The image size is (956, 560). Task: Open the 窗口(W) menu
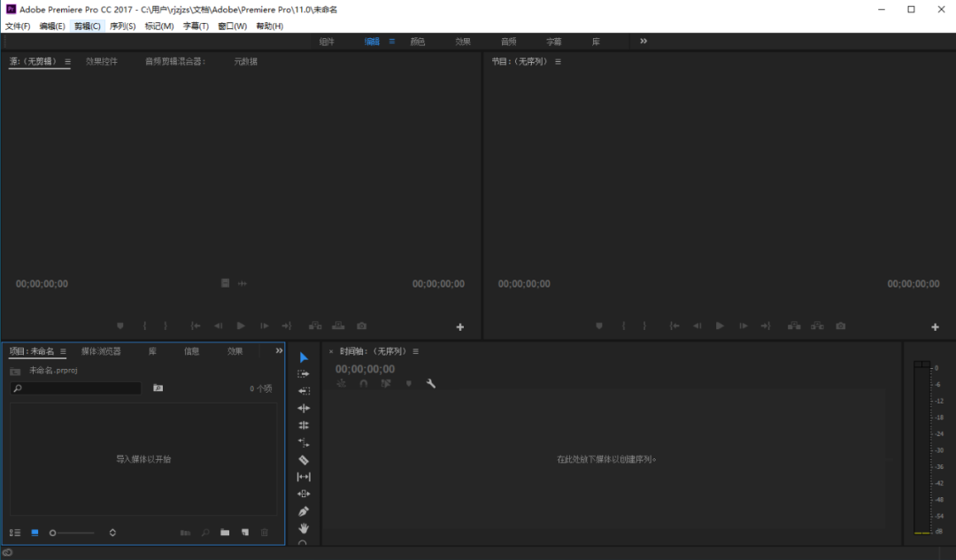click(x=232, y=27)
